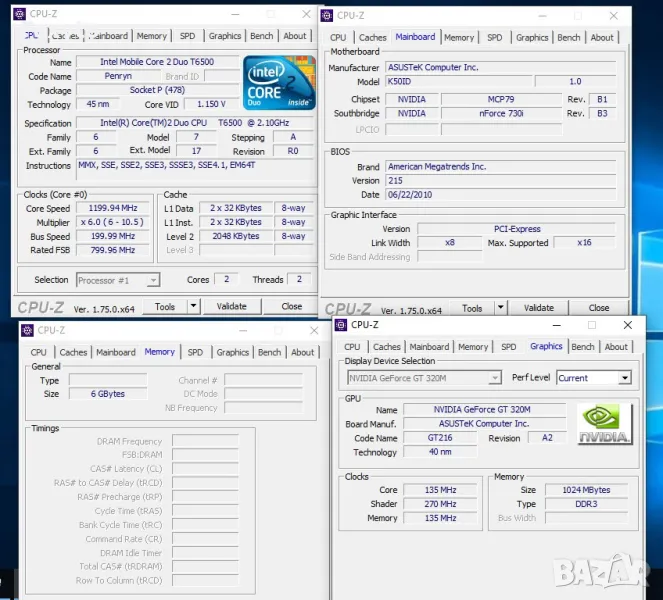The height and width of the screenshot is (600, 663).
Task: Click the Core Speed field showing 1199.94 MHz
Action: 111,209
